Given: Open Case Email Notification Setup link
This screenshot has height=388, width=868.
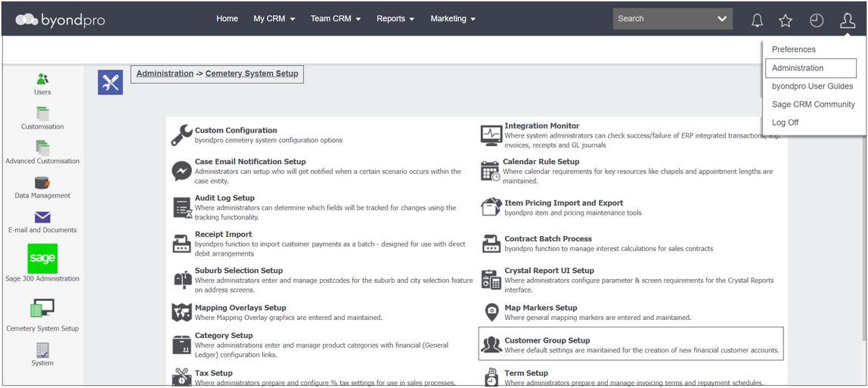Looking at the screenshot, I should pos(250,162).
